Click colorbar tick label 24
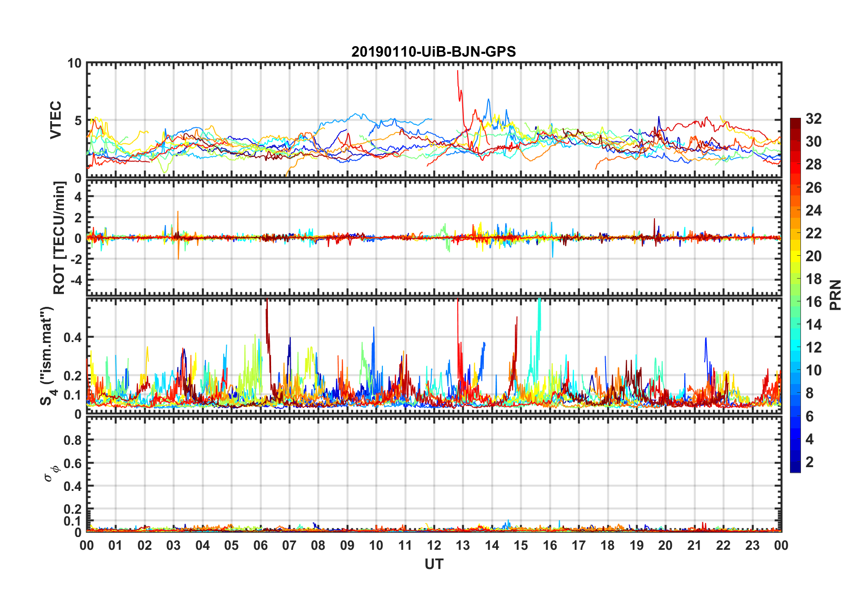 click(813, 211)
